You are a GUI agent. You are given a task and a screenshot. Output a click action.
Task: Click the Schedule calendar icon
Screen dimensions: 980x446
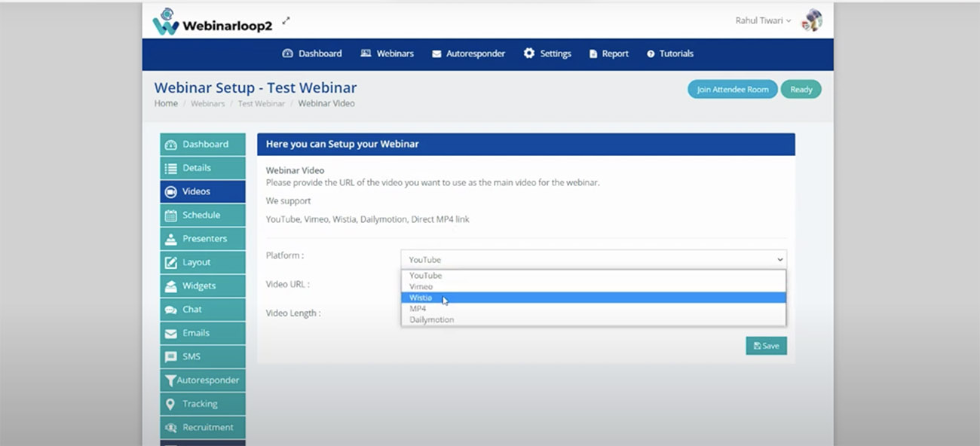pos(170,215)
